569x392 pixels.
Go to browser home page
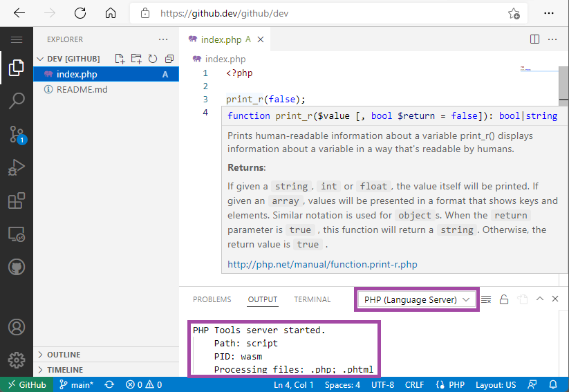click(x=111, y=13)
